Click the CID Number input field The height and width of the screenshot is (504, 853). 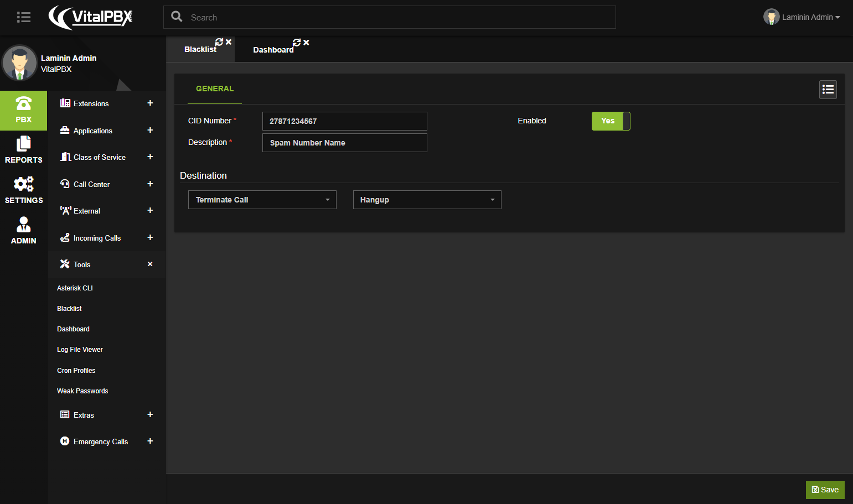tap(345, 121)
